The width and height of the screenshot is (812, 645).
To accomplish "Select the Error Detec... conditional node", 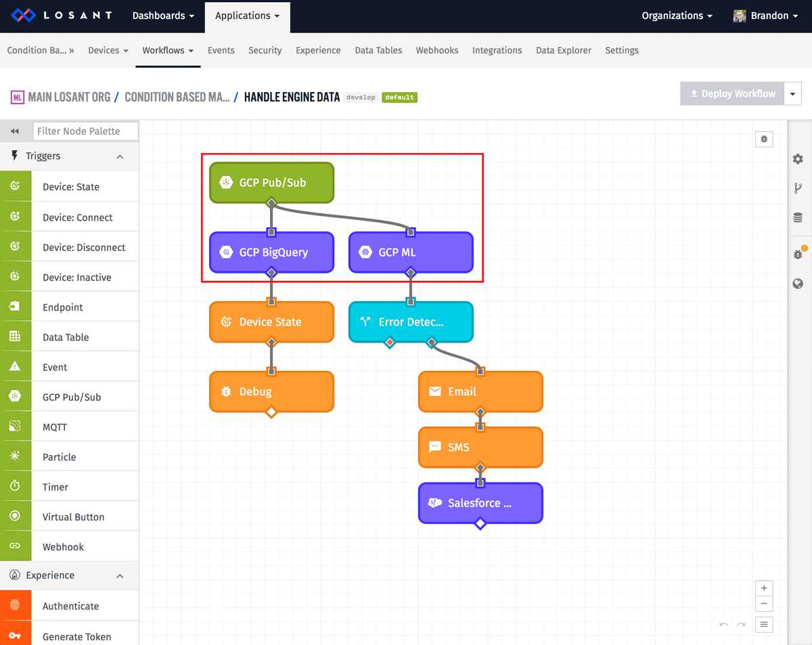I will [x=411, y=322].
